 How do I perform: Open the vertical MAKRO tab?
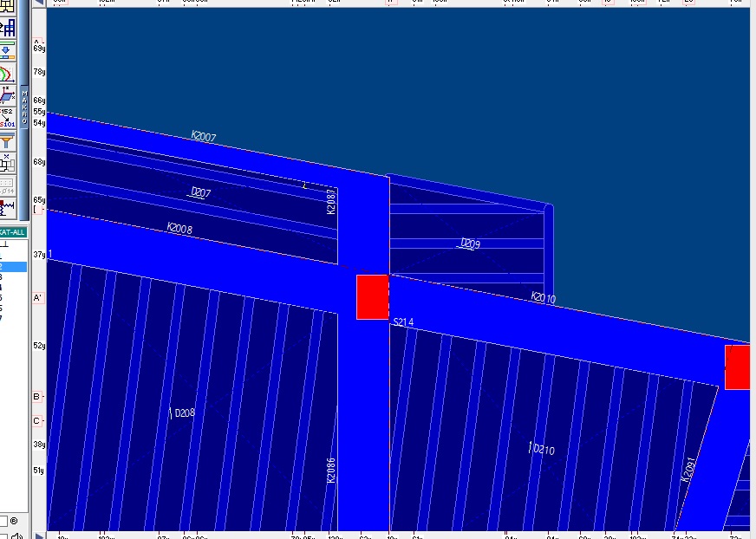tap(25, 108)
